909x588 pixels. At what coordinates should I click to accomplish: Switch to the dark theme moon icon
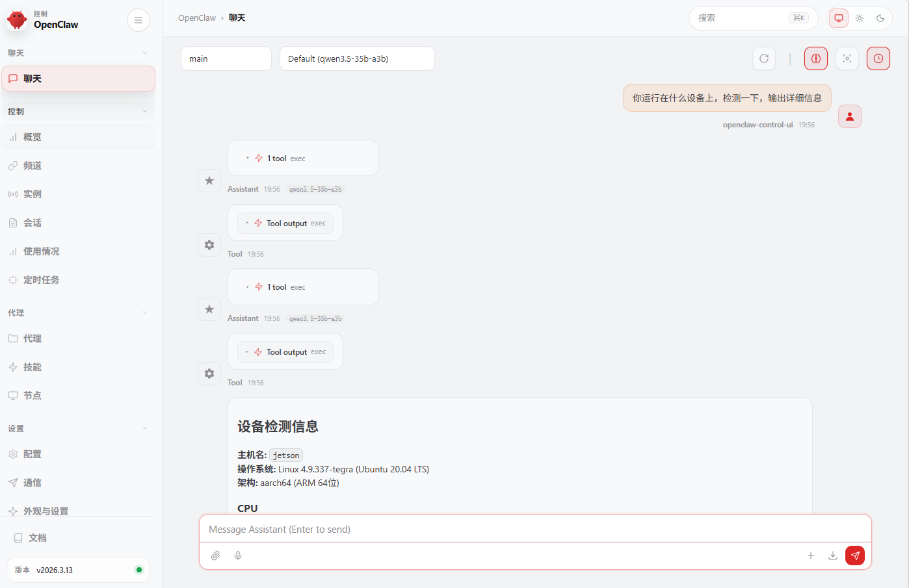coord(880,18)
